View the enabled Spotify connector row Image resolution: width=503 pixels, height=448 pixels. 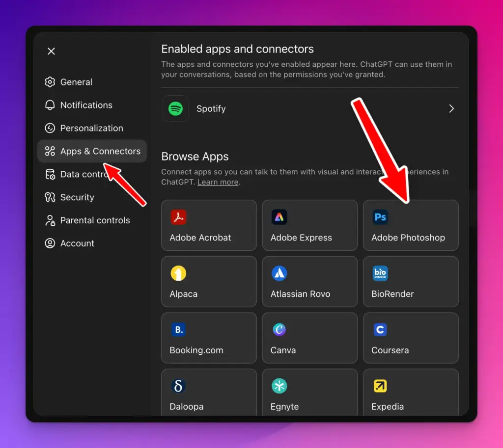click(x=309, y=108)
